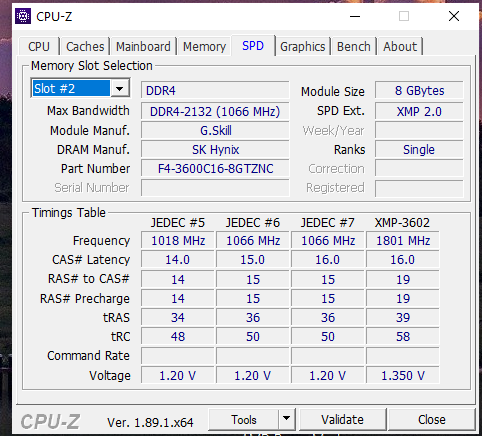The height and width of the screenshot is (436, 482).
Task: Open the Tools dropdown arrow
Action: pyautogui.click(x=286, y=419)
